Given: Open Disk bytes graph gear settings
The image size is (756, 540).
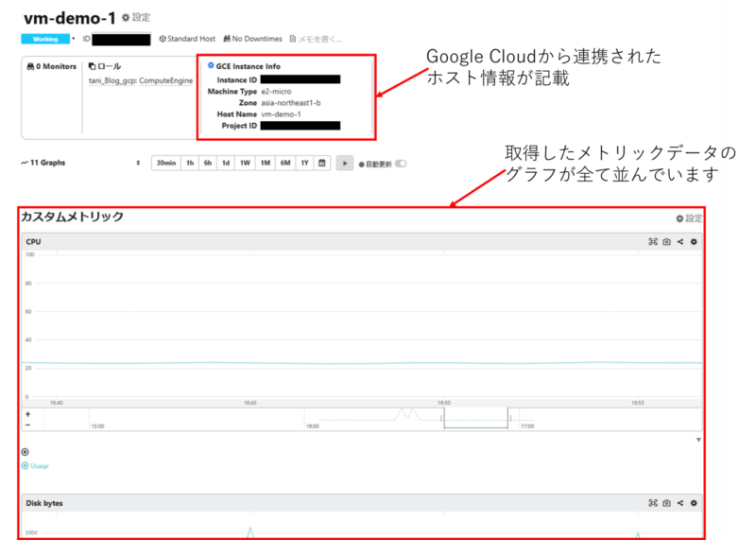Looking at the screenshot, I should pos(695,503).
